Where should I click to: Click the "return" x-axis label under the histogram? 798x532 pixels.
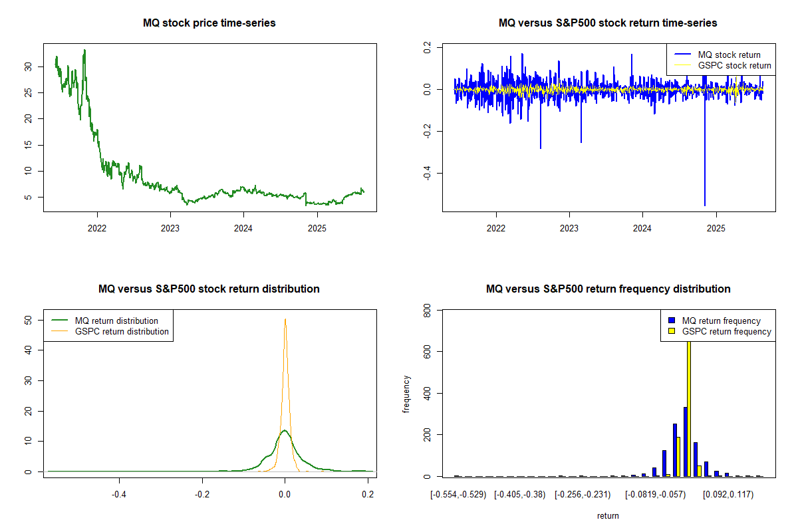(608, 515)
